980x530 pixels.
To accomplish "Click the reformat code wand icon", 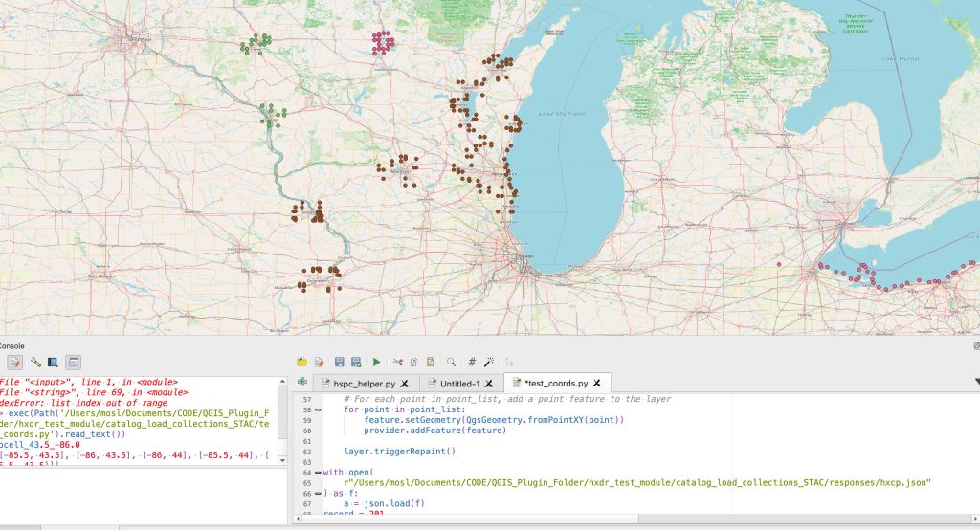I will pos(489,362).
